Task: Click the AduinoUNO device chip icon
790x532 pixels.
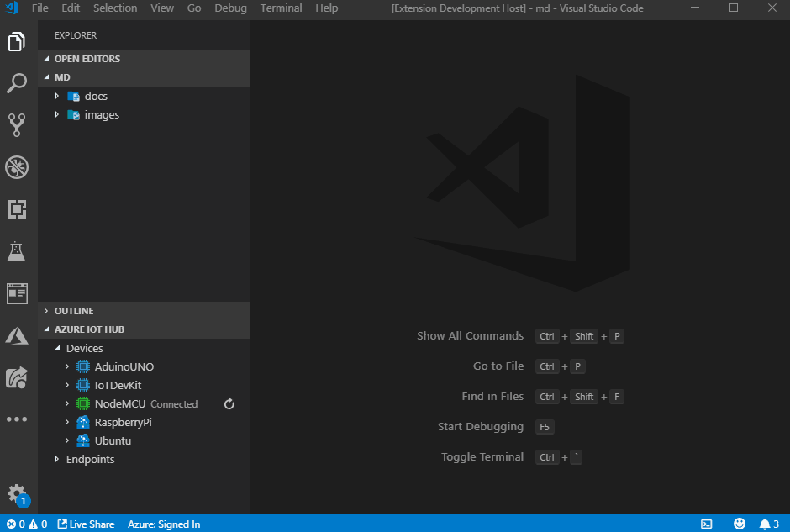Action: tap(83, 366)
